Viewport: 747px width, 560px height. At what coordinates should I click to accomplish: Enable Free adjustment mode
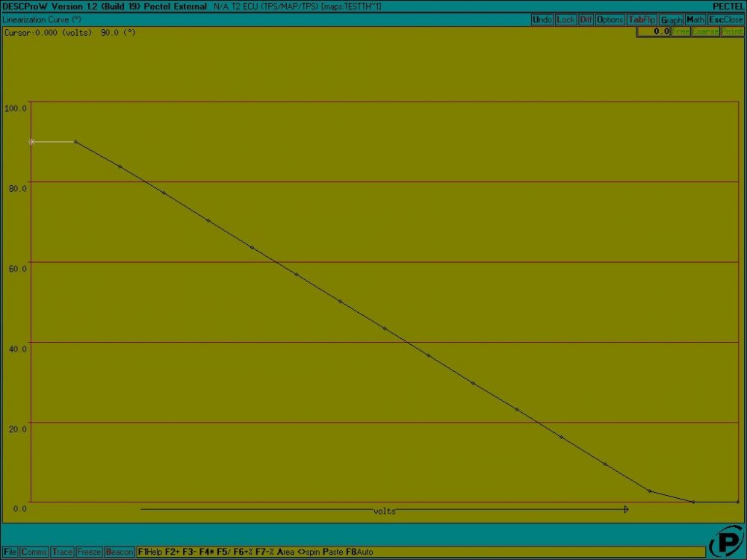click(x=681, y=32)
